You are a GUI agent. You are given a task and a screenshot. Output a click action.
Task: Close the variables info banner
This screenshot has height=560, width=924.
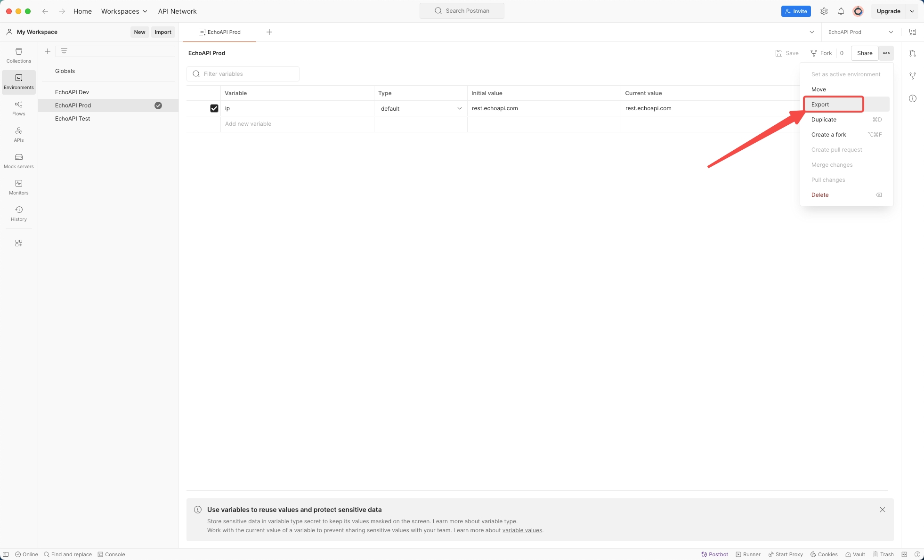tap(883, 510)
